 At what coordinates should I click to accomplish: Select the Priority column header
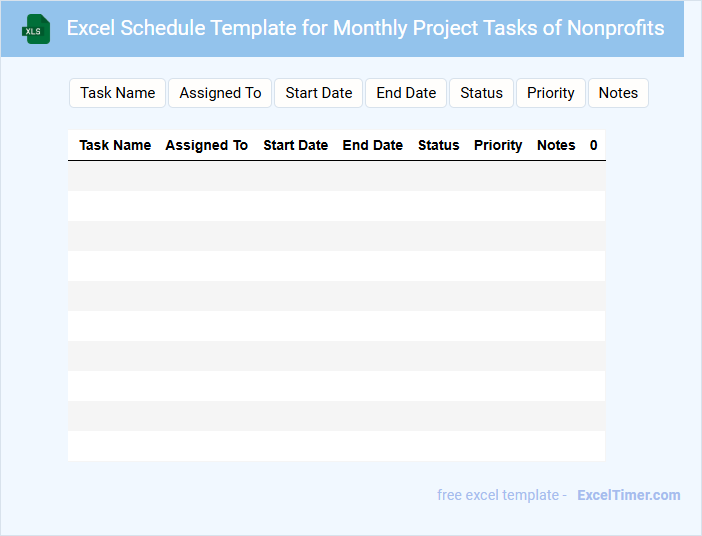click(x=498, y=145)
